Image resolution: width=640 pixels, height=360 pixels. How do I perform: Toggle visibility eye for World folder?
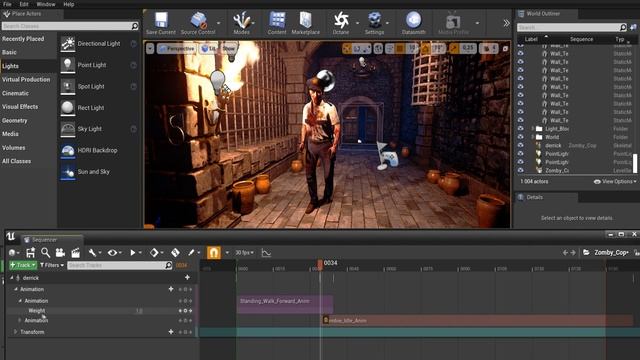tap(520, 137)
